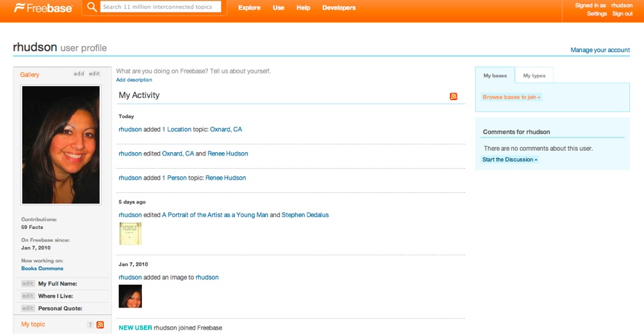This screenshot has width=644, height=335.
Task: Click rhudson in 'added 1 Person topic' row
Action: point(130,178)
